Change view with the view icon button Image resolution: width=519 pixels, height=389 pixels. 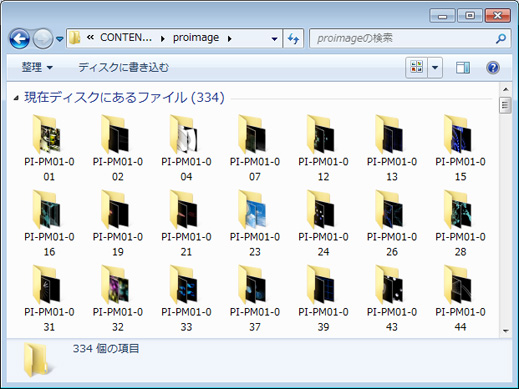coord(417,68)
